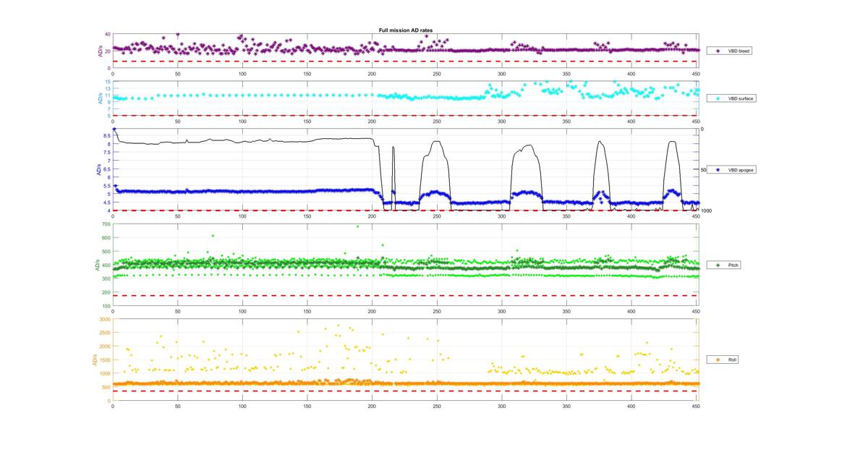This screenshot has height=450, width=868.
Task: Click y-tick "15" on VBD surface axis
Action: pos(107,82)
